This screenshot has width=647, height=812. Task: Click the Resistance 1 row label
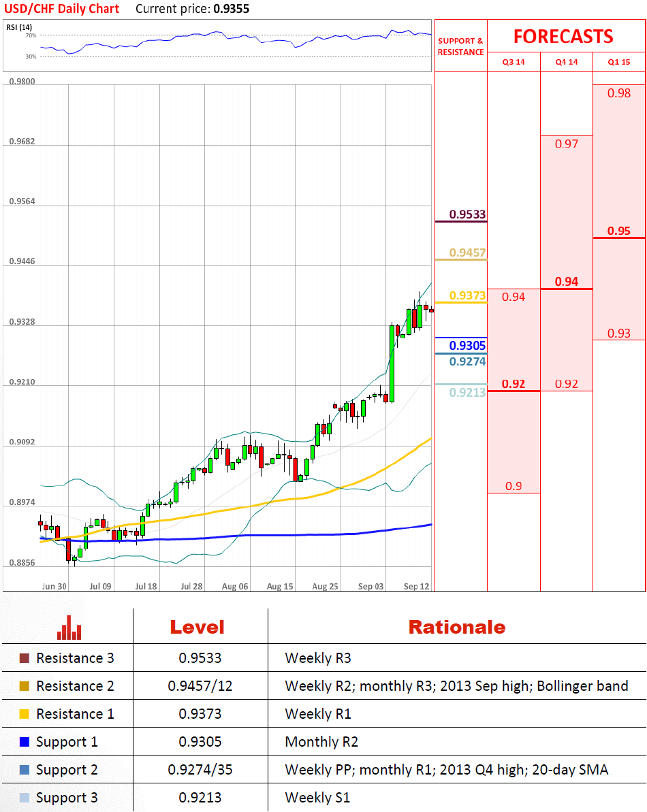pos(75,714)
